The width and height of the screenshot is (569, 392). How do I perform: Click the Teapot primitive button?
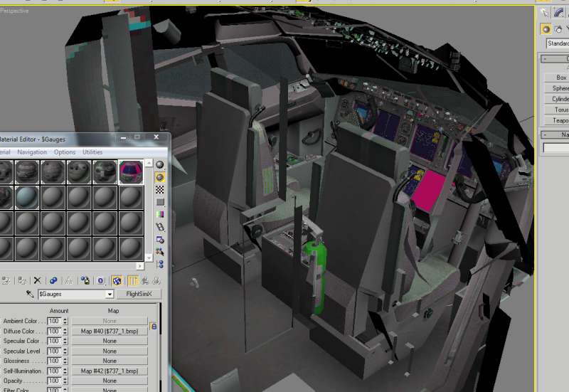(x=557, y=120)
